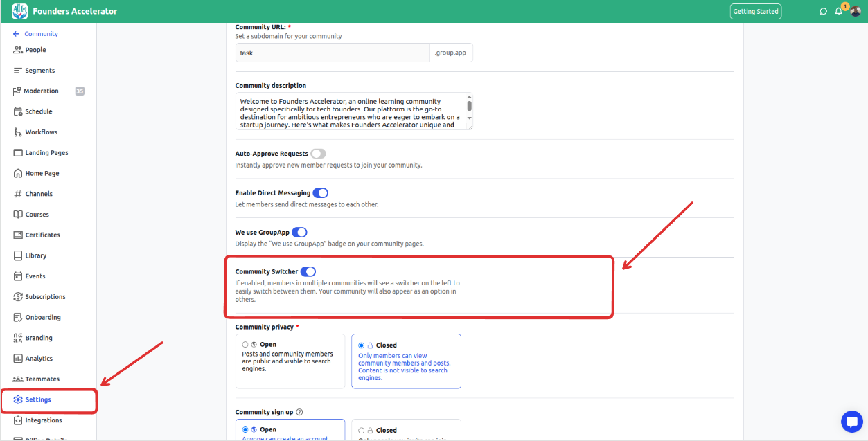Open the blue live chat bubble
This screenshot has width=868, height=441.
coord(851,422)
